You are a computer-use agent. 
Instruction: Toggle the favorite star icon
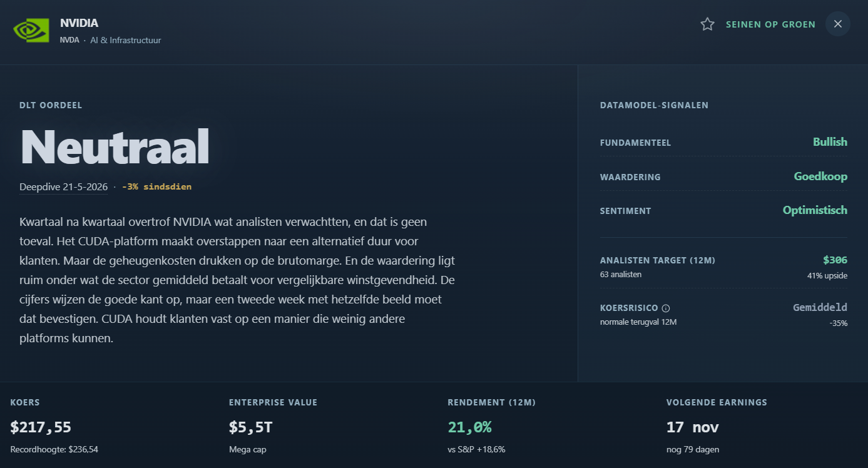click(707, 24)
